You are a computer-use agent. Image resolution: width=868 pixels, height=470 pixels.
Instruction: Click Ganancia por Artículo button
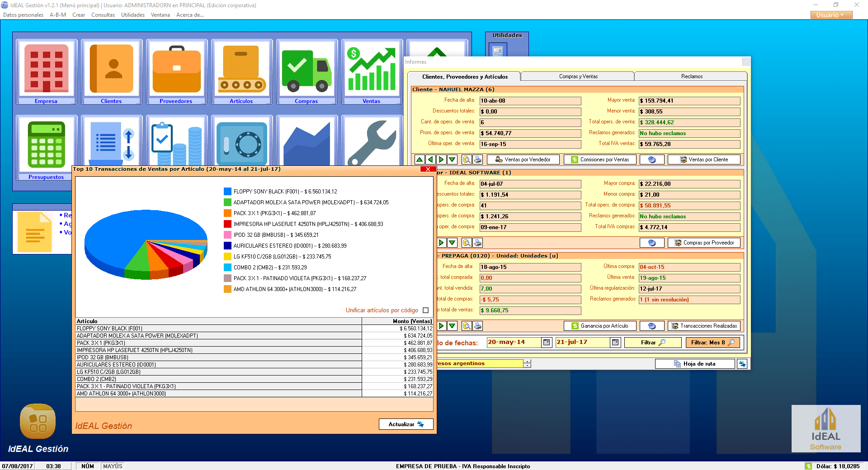click(600, 326)
